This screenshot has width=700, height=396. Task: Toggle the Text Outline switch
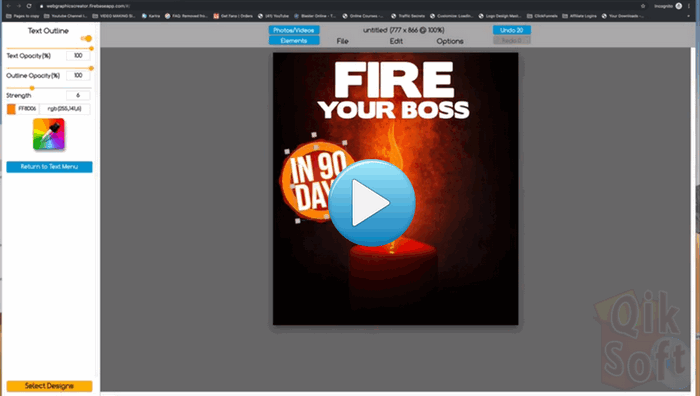coord(87,38)
